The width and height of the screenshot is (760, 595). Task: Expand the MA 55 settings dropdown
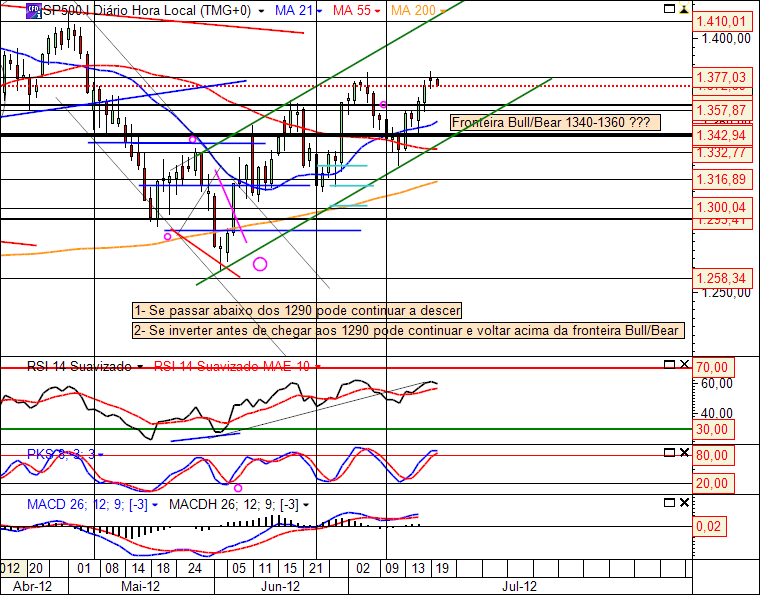[377, 11]
